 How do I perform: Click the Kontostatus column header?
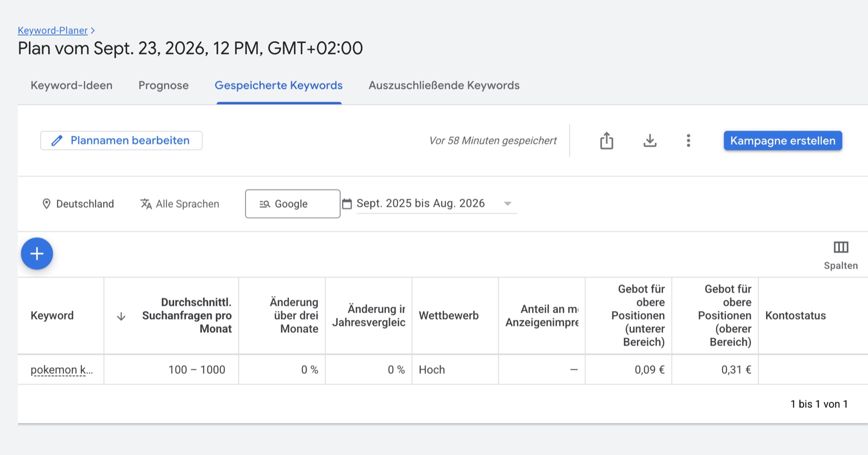795,315
